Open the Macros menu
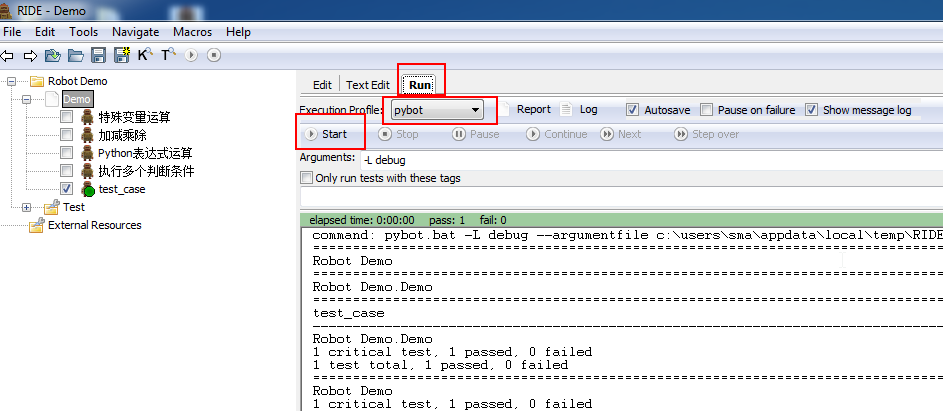The width and height of the screenshot is (943, 411). (x=192, y=32)
